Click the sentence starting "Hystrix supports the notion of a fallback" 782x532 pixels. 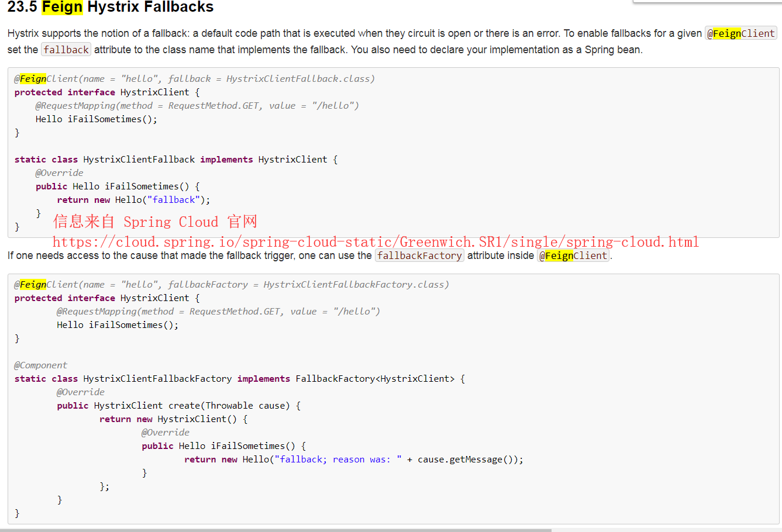[x=284, y=33]
